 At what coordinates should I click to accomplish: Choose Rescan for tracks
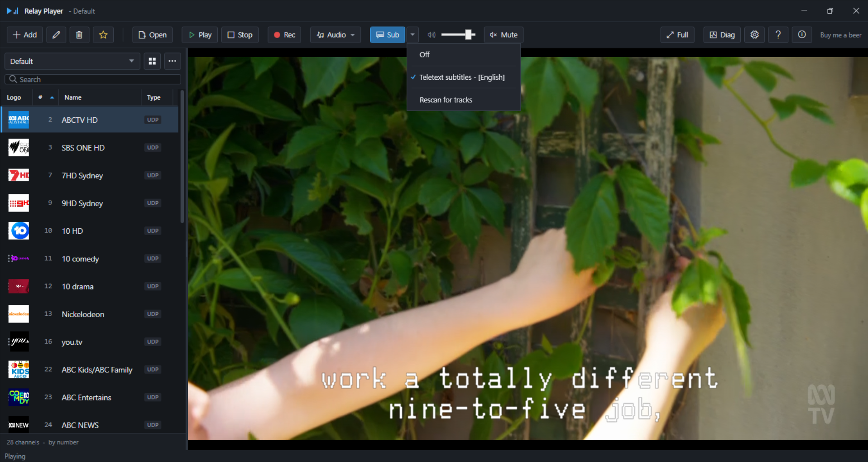tap(464, 100)
